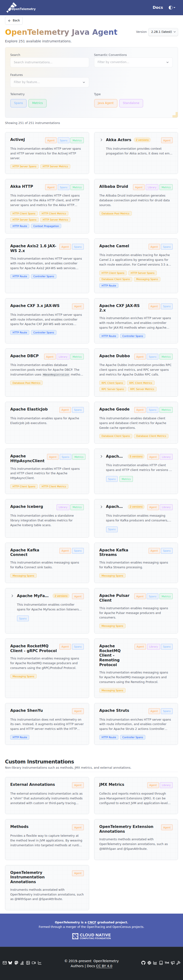This screenshot has height=980, width=183.
Task: Expand the Apache MyFaces versions group
Action: coord(12,596)
